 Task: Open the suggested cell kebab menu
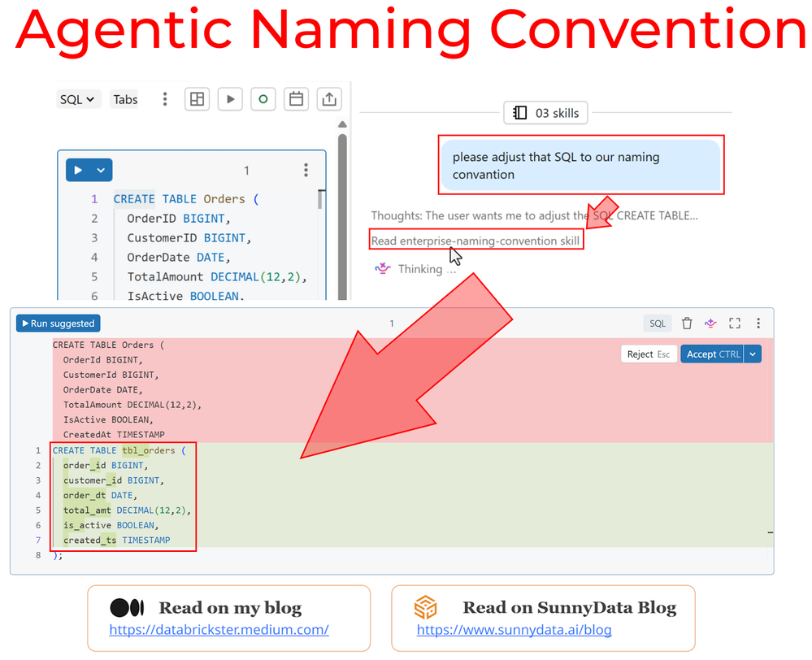(758, 323)
